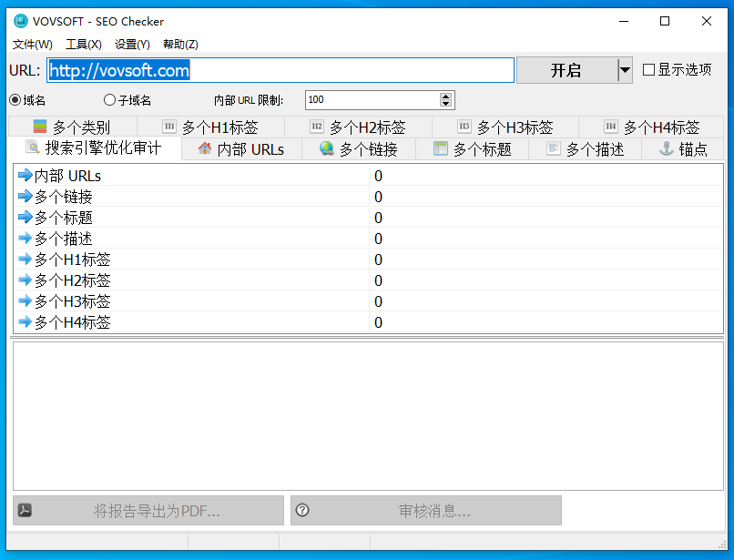Click the window icon on 多个标题 tab

pos(441,149)
